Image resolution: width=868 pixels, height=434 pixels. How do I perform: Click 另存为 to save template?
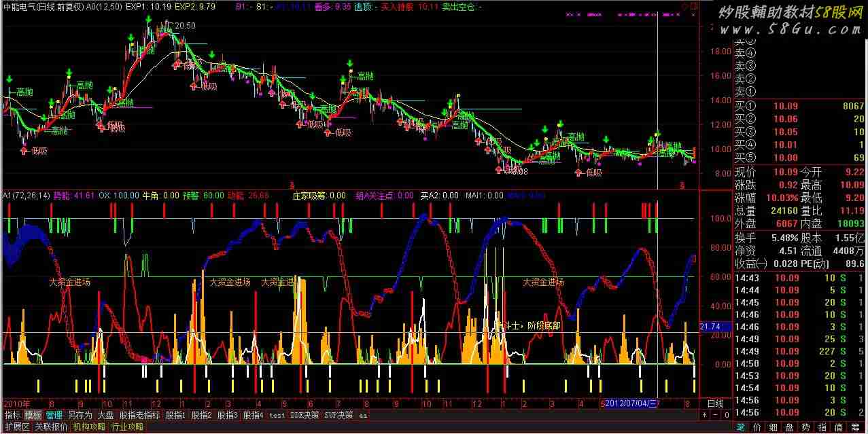coord(80,415)
